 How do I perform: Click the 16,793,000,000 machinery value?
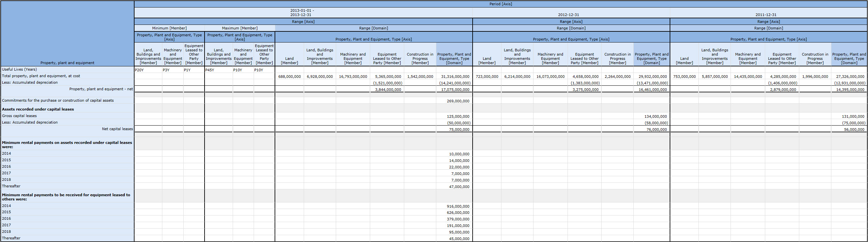353,77
